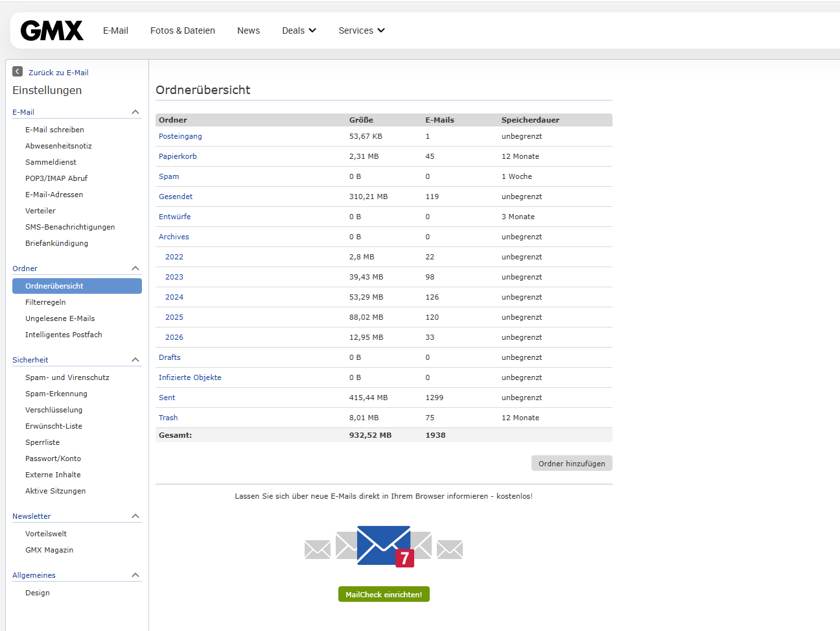Select Design under Allgemeines
The image size is (840, 631).
pos(38,593)
